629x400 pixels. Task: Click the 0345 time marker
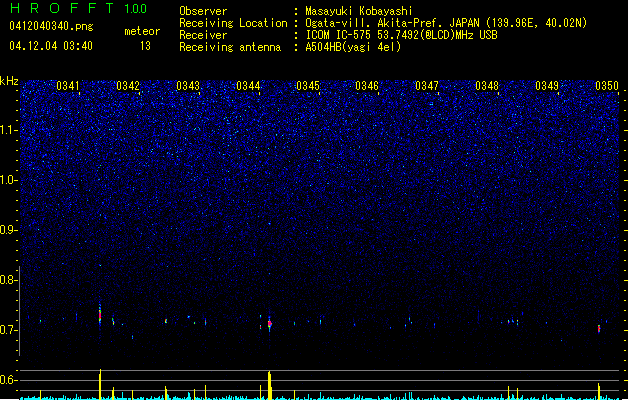308,86
